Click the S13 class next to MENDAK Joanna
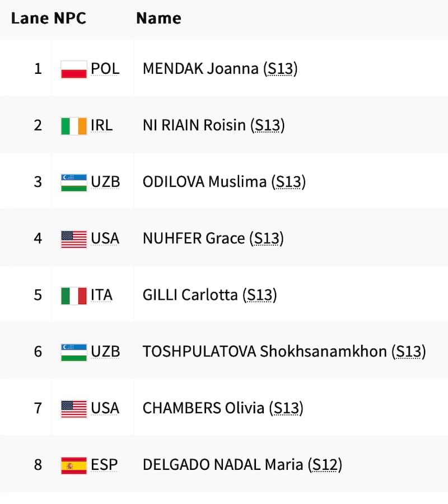The height and width of the screenshot is (504, 448). coord(280,69)
